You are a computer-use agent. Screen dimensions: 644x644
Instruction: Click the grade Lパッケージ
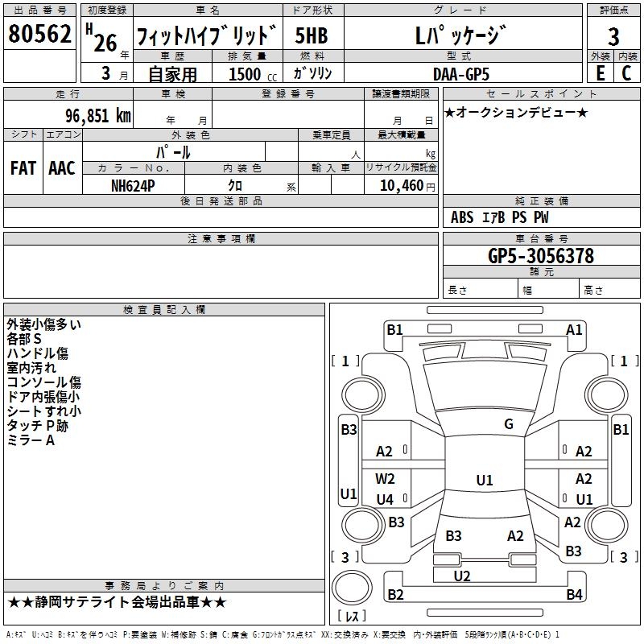tap(460, 35)
